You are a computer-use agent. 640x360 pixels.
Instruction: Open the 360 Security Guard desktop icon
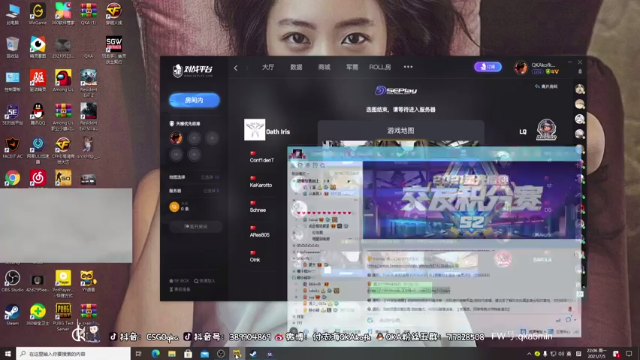point(38,314)
